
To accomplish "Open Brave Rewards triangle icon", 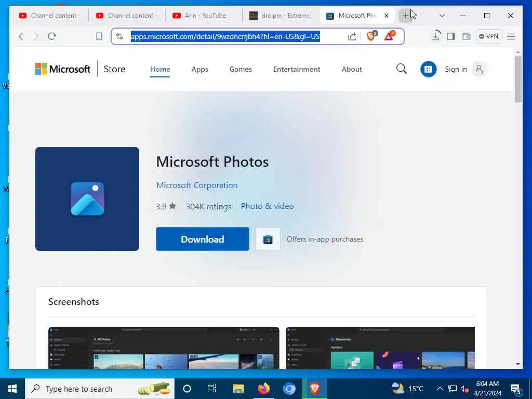I will [x=390, y=36].
